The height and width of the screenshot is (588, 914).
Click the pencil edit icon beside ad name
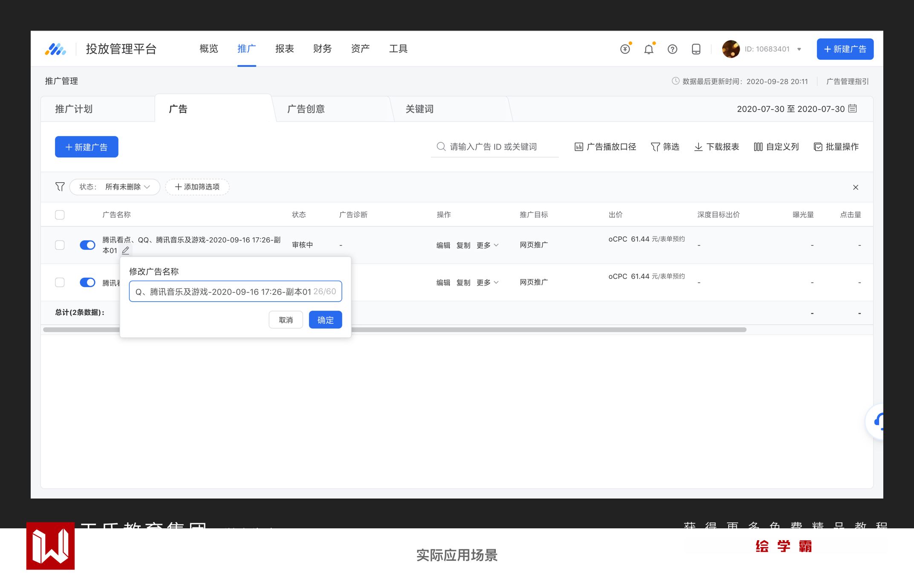pos(125,251)
